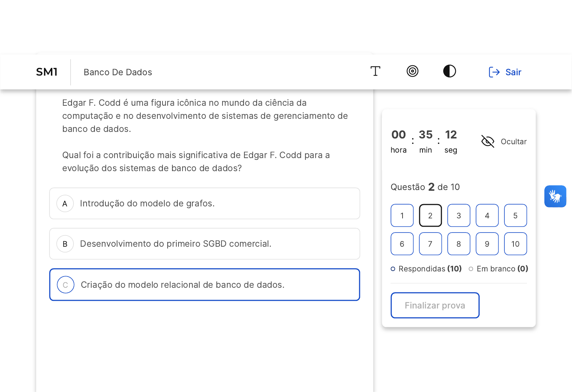Open the sign language accessibility widget
Viewport: 572px width, 392px height.
(555, 197)
